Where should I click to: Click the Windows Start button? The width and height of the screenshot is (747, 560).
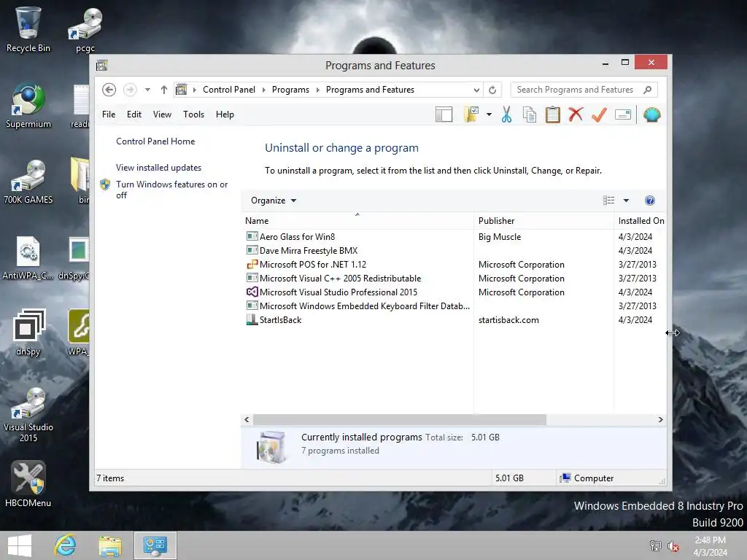20,545
